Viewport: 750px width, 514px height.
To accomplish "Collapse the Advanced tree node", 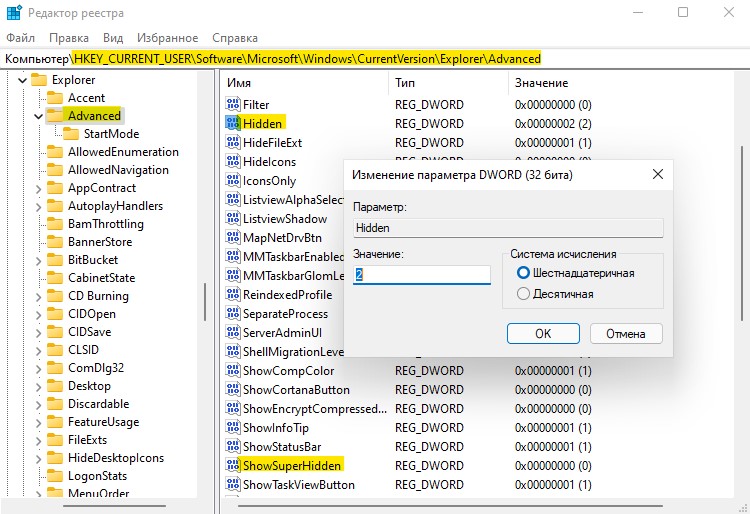I will (38, 116).
